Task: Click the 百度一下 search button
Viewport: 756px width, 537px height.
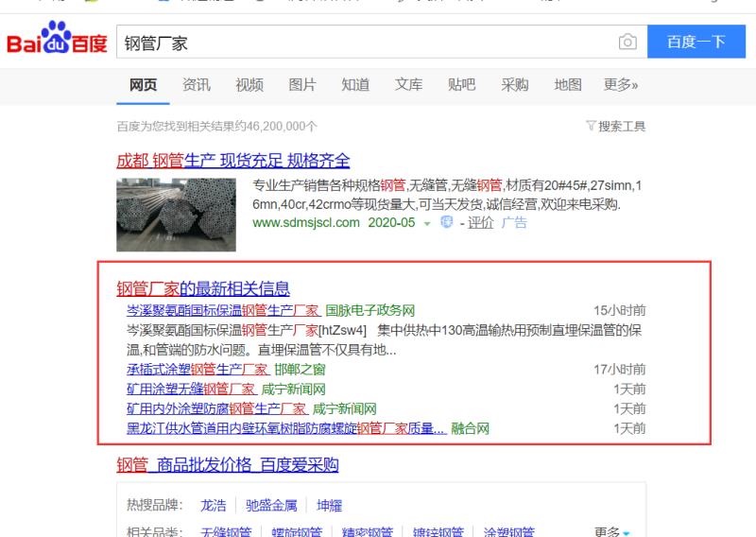Action: pos(696,42)
